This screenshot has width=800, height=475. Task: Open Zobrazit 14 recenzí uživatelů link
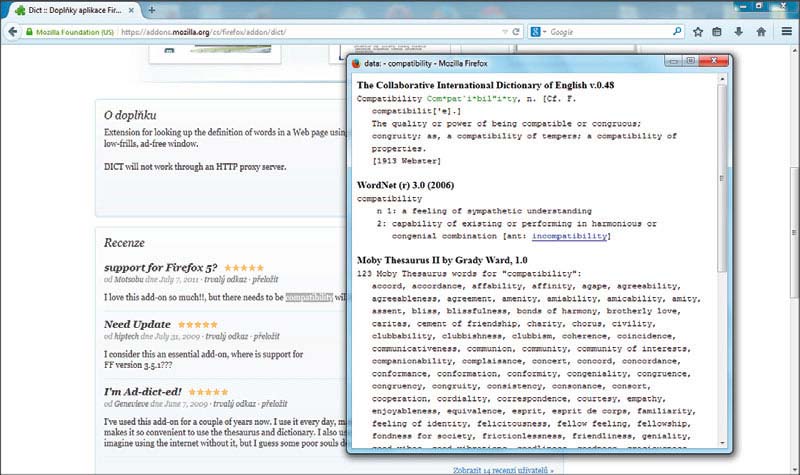coord(503,470)
